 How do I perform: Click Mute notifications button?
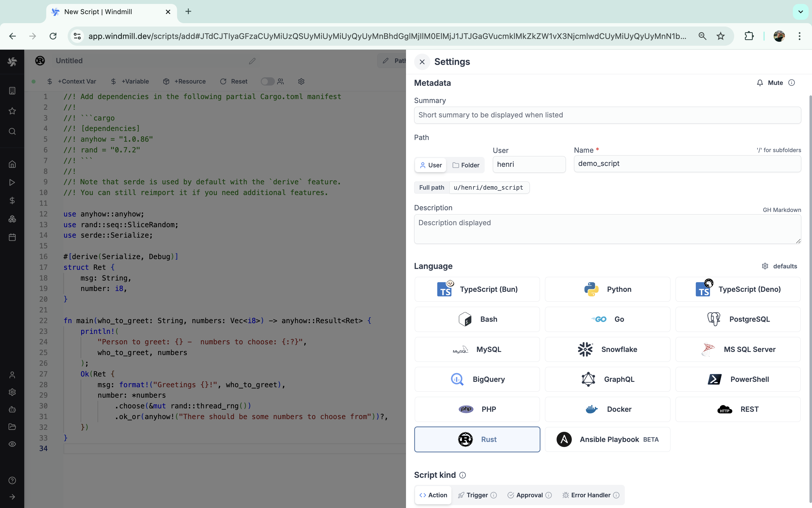point(770,83)
